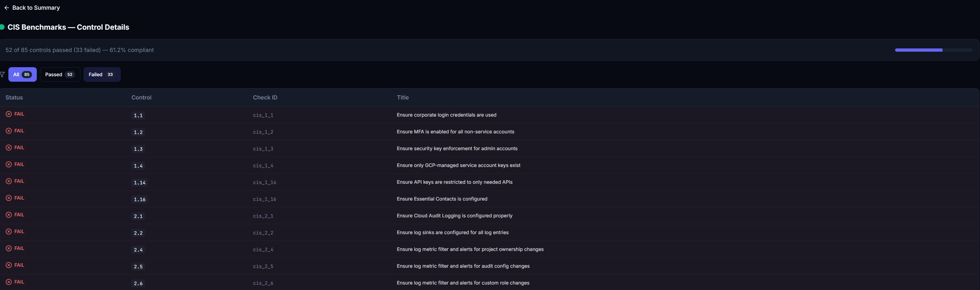This screenshot has height=290, width=980.
Task: Click the 2.5 control badge
Action: (x=138, y=266)
